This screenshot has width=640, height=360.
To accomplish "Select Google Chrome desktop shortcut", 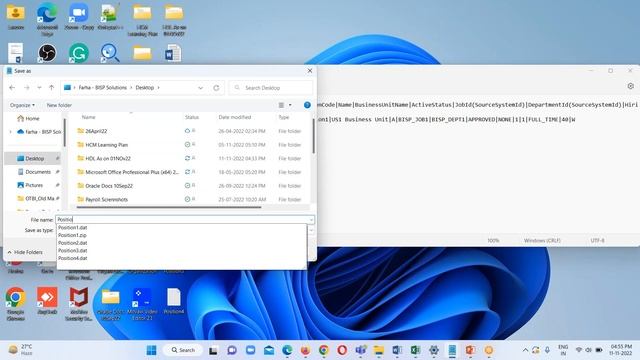I will pos(16,304).
